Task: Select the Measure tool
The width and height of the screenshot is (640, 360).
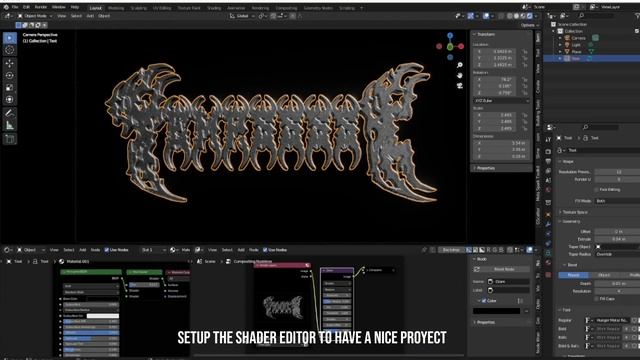Action: (10, 126)
